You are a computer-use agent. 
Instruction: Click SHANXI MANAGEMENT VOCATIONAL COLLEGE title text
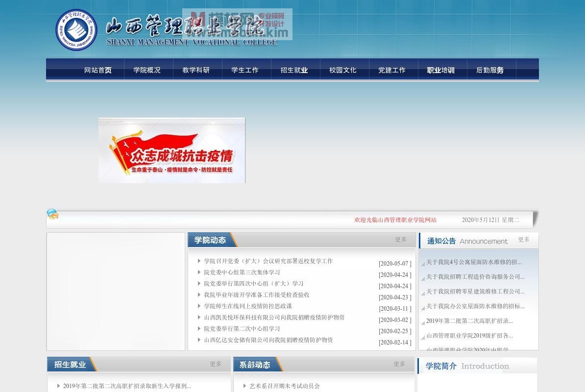pyautogui.click(x=192, y=42)
